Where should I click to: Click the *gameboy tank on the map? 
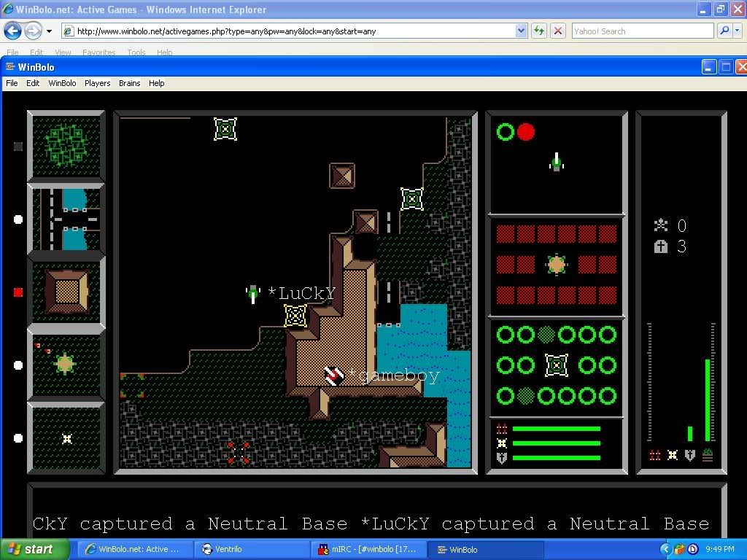pyautogui.click(x=334, y=376)
